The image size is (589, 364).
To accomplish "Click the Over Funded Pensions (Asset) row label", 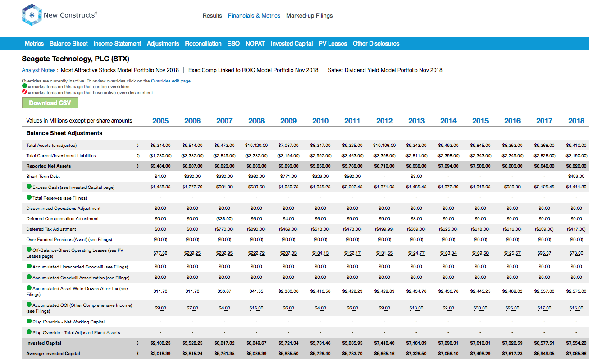I will pyautogui.click(x=69, y=240).
